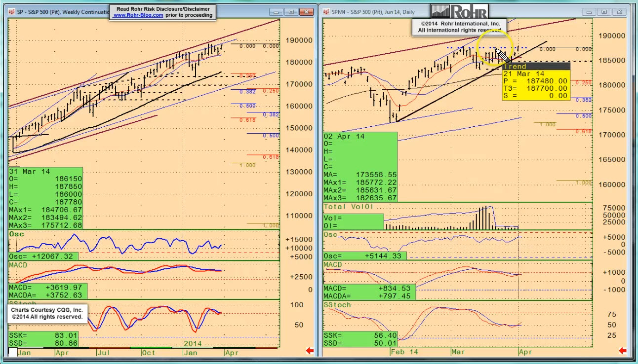Image resolution: width=638 pixels, height=364 pixels.
Task: Click the Osc label on weekly chart
Action: click(x=17, y=234)
